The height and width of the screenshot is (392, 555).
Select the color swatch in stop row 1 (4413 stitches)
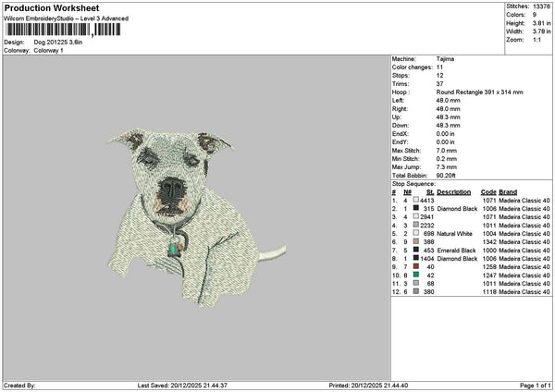pos(416,201)
